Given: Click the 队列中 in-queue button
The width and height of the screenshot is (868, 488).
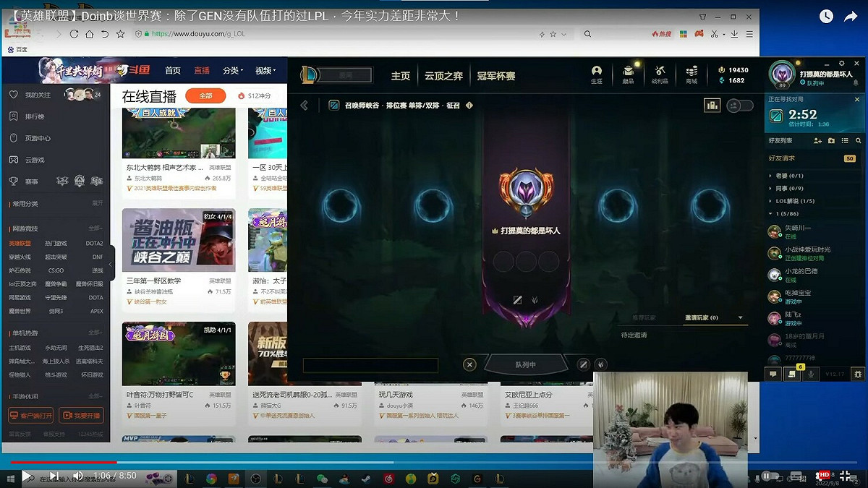Looking at the screenshot, I should click(x=526, y=364).
